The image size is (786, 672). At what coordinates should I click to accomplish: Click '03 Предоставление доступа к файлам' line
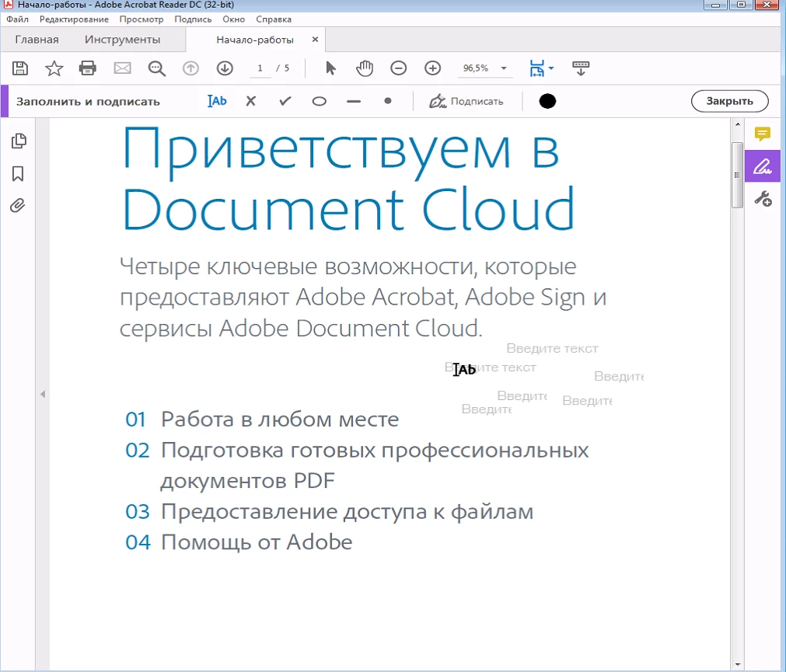[x=330, y=512]
